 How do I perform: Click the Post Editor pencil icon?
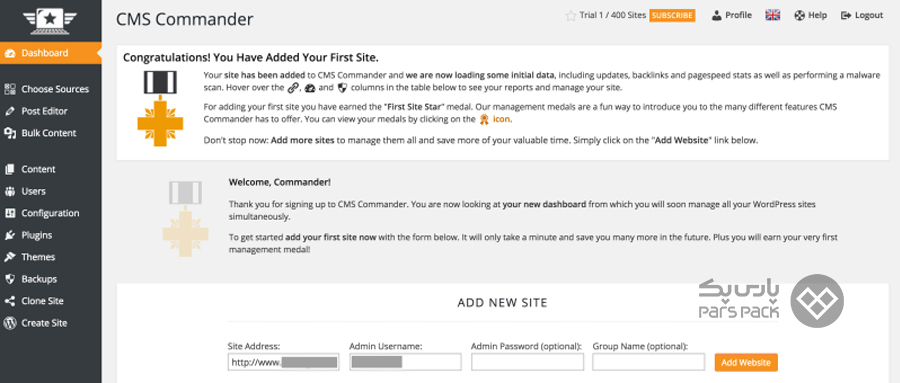10,111
